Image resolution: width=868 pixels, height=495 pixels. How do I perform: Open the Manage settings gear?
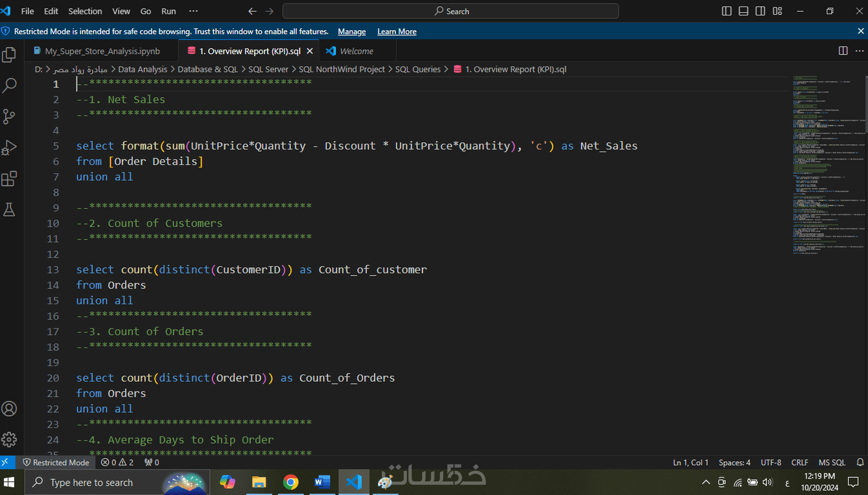[9, 439]
